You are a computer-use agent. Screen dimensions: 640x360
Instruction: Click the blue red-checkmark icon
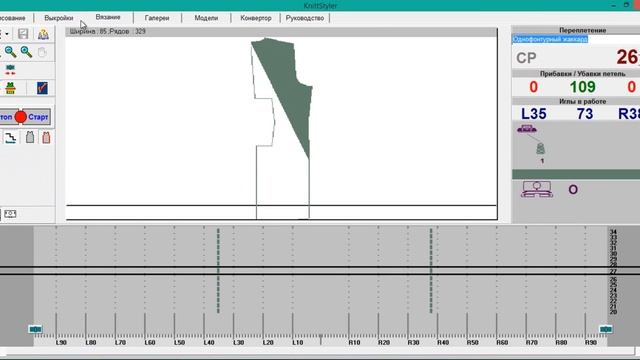click(x=42, y=88)
